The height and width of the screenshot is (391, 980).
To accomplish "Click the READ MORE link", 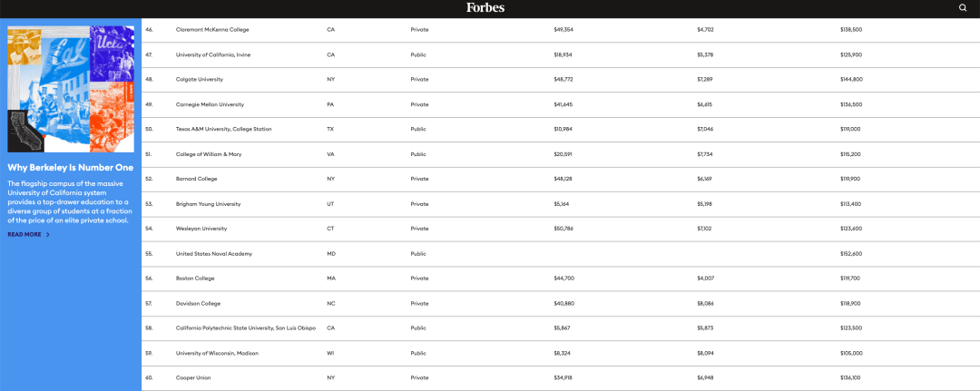I will pos(24,235).
